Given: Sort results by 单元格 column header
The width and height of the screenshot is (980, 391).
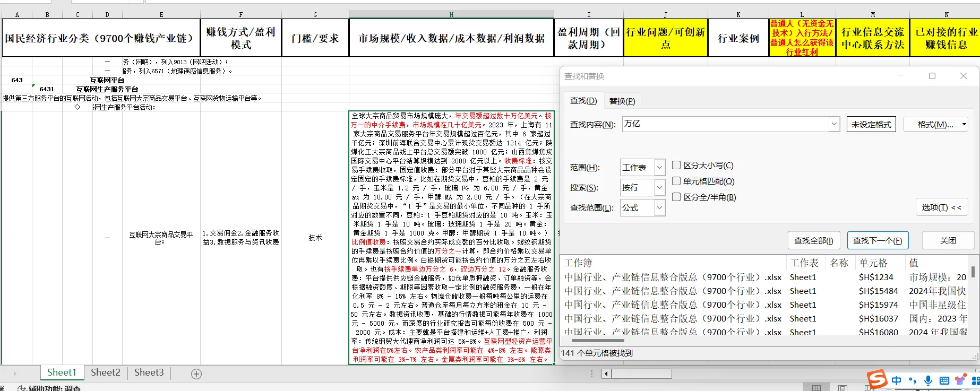Looking at the screenshot, I should [x=880, y=263].
